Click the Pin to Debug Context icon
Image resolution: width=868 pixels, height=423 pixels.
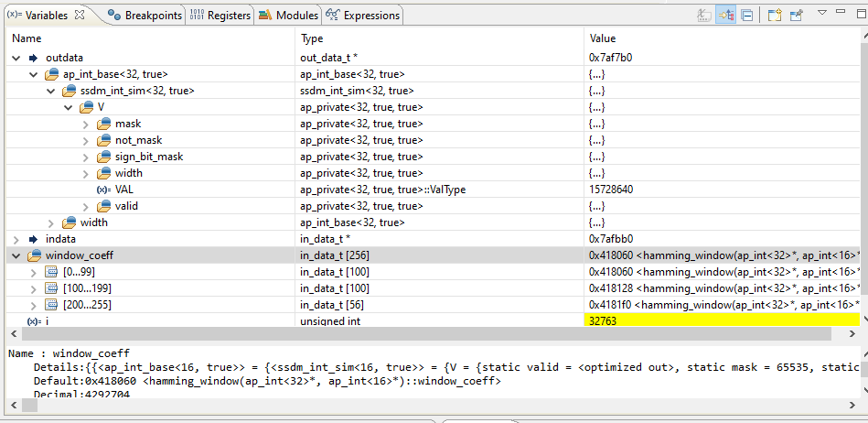(796, 16)
